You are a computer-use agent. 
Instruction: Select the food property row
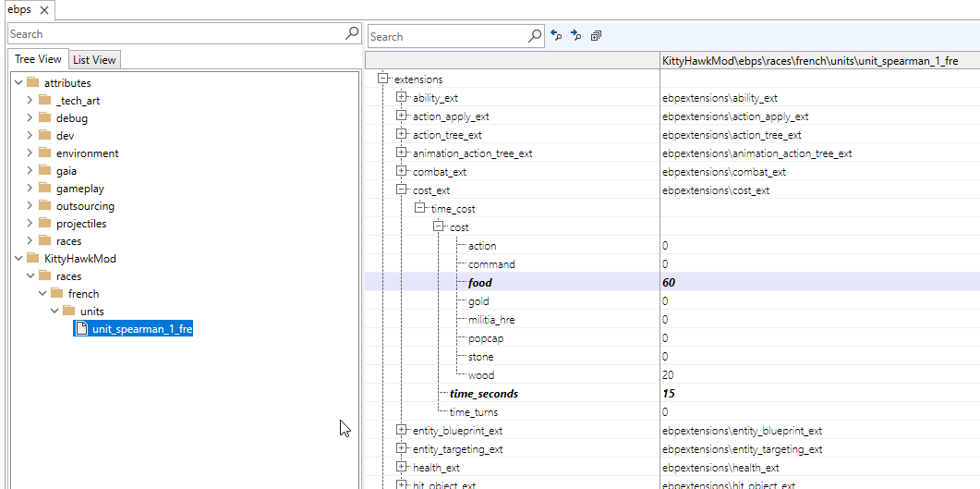coord(671,283)
